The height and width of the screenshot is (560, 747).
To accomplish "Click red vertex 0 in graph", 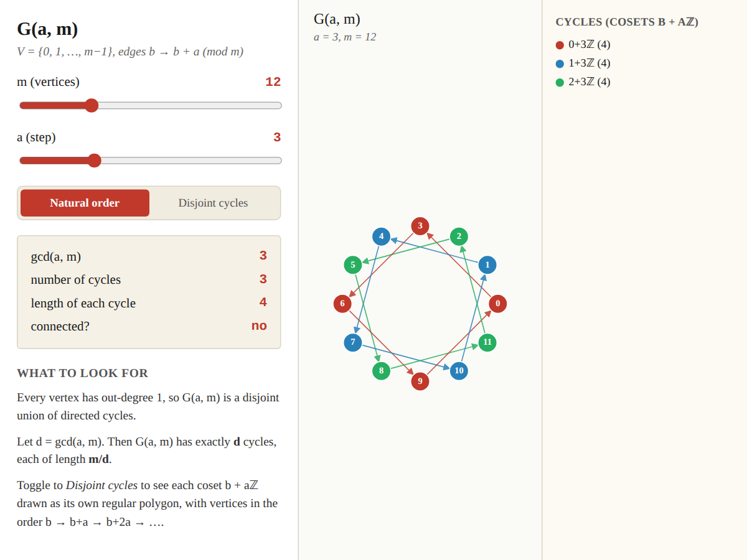I will pos(497,304).
